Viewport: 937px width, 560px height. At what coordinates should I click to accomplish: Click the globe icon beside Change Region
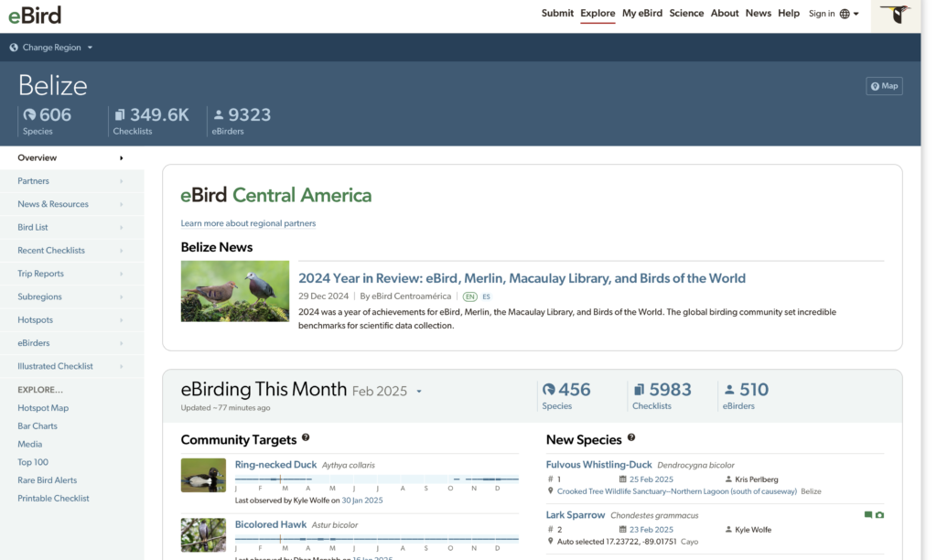click(x=14, y=48)
